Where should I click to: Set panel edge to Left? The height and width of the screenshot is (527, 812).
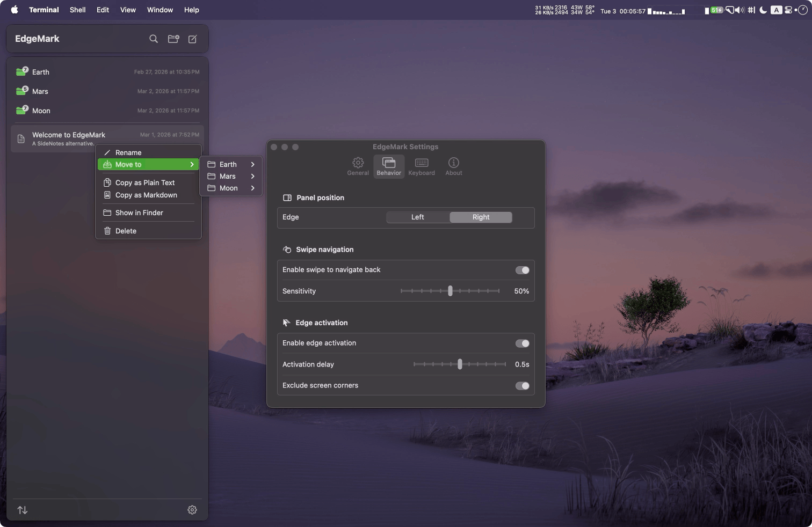[418, 217]
